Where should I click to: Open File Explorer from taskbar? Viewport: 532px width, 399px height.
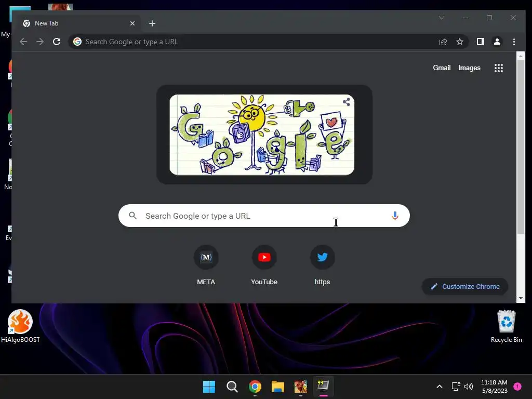[278, 387]
